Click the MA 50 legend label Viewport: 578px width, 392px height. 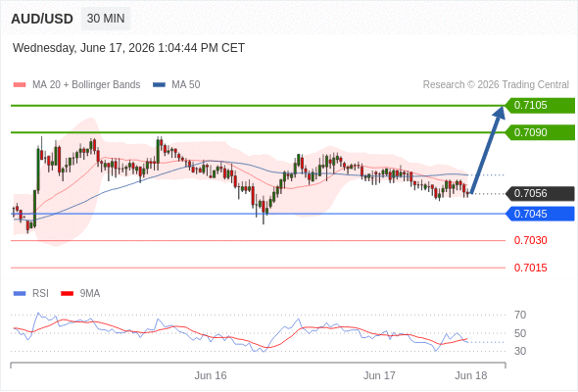pos(186,85)
